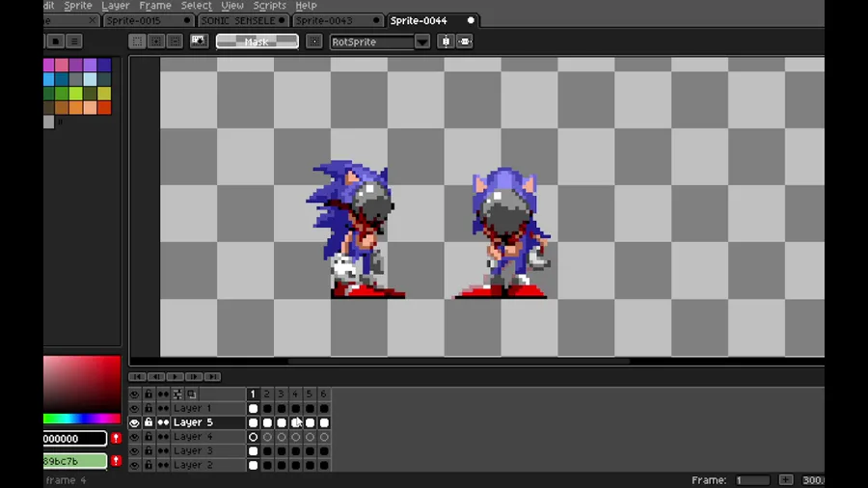Go to first frame
This screenshot has height=488, width=868.
[137, 377]
